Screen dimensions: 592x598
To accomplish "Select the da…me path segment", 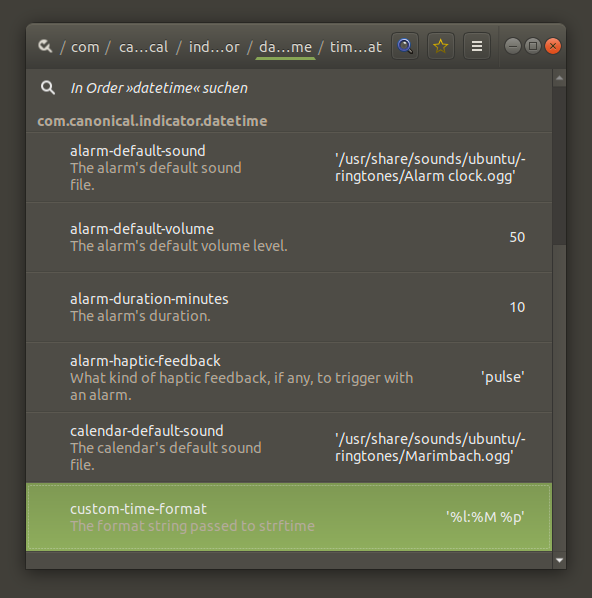I will (285, 47).
